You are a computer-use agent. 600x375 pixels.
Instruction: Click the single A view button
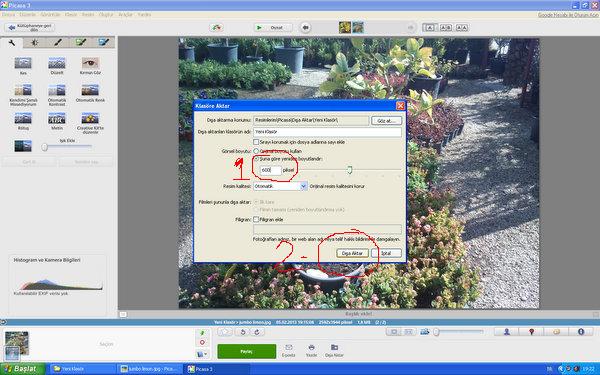429,28
